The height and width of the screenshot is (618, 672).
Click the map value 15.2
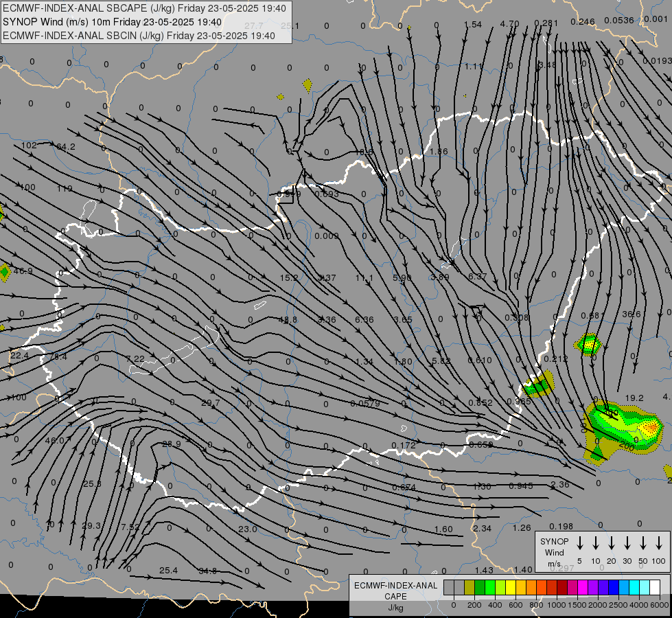pos(289,278)
